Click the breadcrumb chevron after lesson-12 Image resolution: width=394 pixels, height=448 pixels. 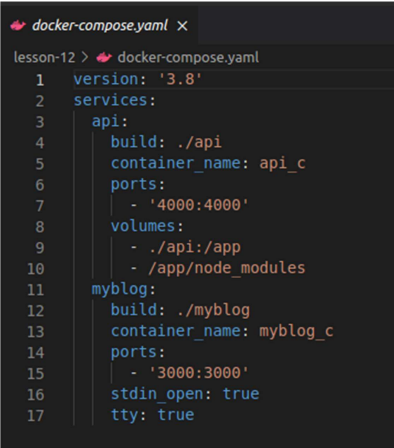point(85,57)
